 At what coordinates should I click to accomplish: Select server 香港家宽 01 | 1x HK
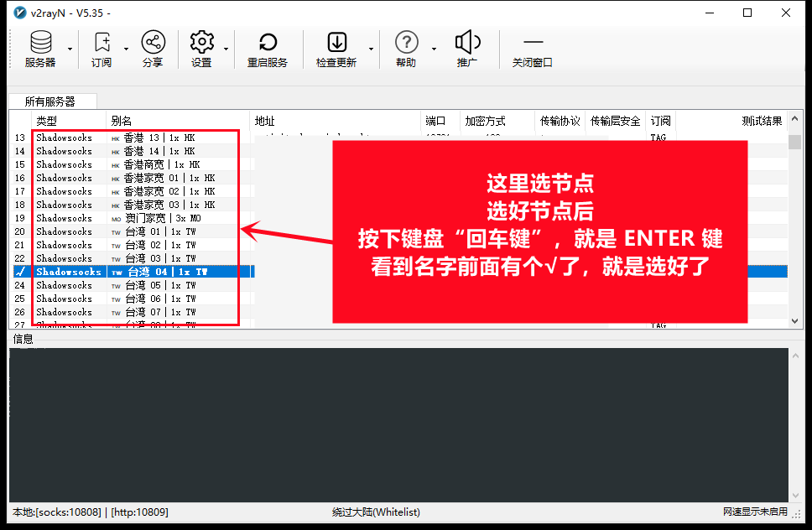pos(163,178)
